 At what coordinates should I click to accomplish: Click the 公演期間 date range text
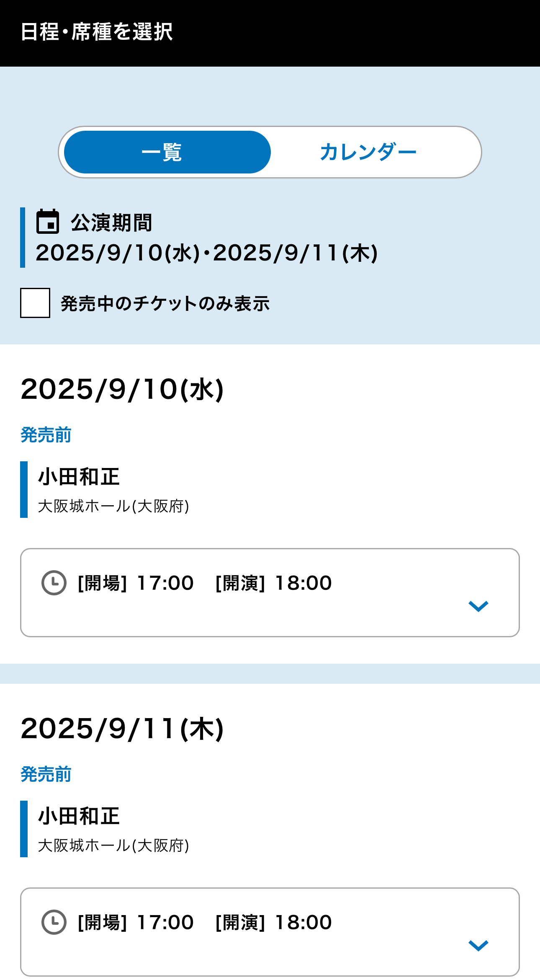point(207,253)
